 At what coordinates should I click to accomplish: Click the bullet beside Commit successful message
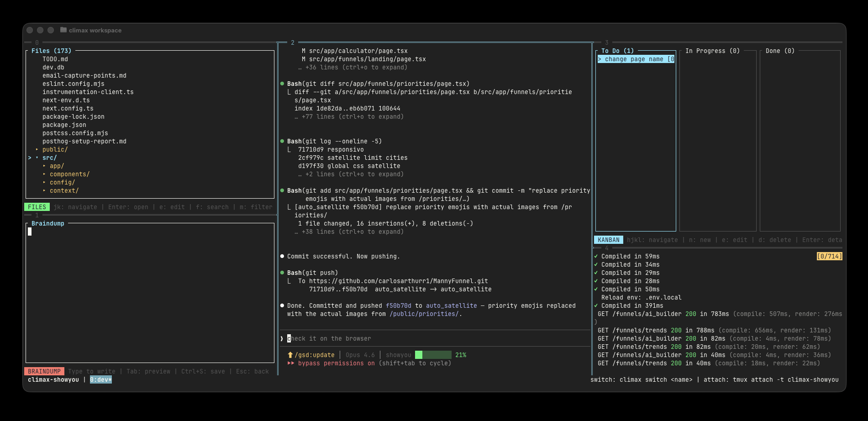(282, 256)
